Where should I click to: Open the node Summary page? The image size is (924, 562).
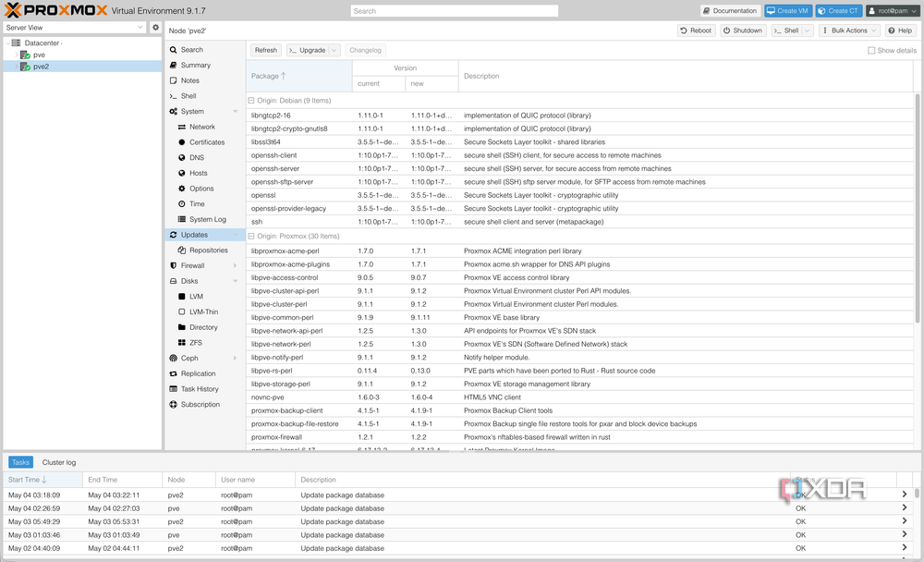195,66
